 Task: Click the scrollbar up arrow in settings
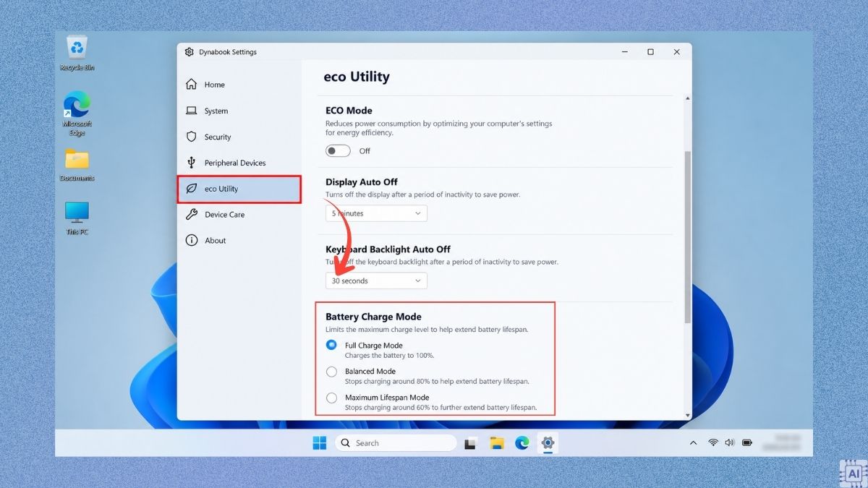click(x=688, y=98)
